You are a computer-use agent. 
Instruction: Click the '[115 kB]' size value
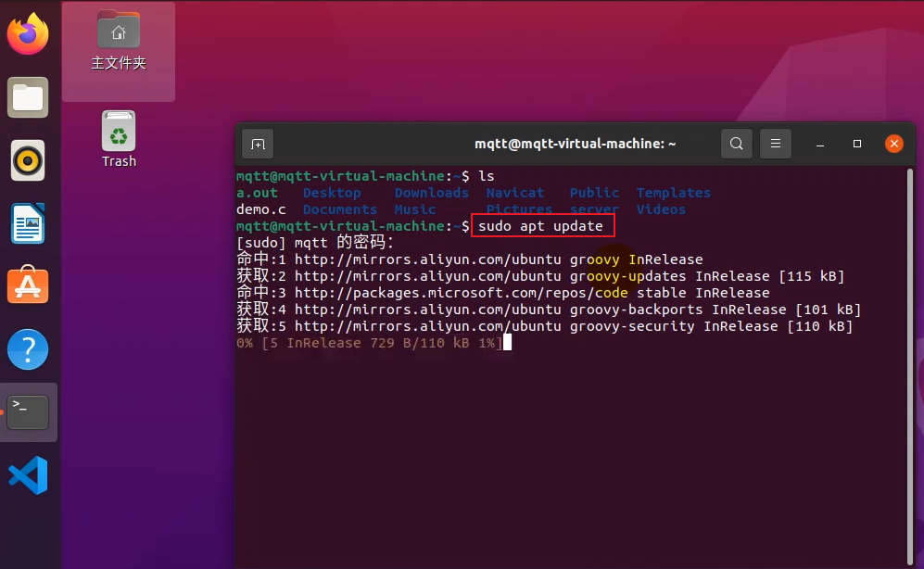pyautogui.click(x=812, y=276)
